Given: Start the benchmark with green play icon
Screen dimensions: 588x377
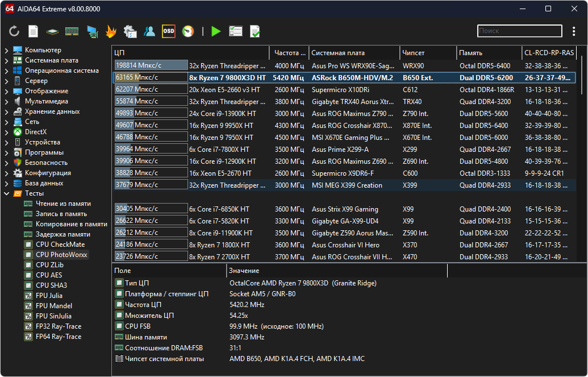Looking at the screenshot, I should point(216,31).
